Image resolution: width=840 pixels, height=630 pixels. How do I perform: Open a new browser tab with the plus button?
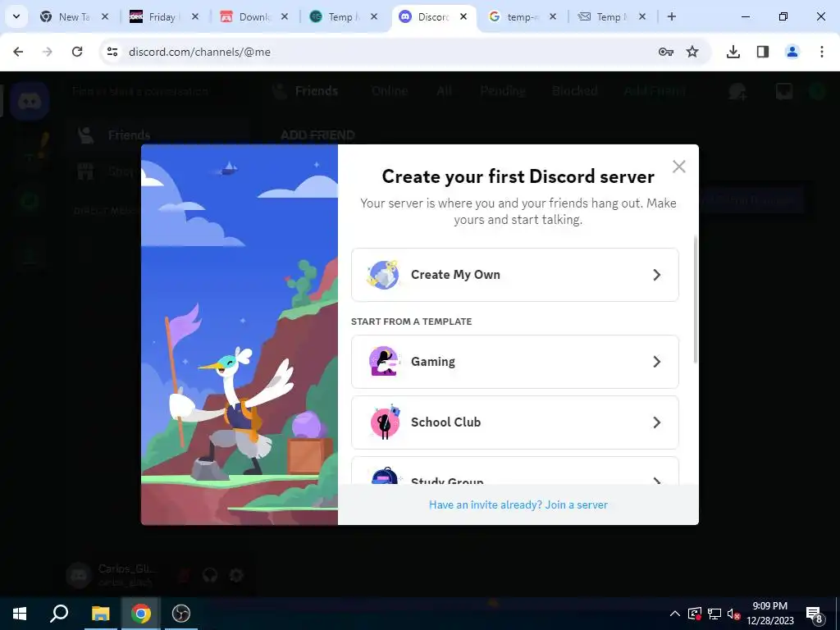(671, 16)
